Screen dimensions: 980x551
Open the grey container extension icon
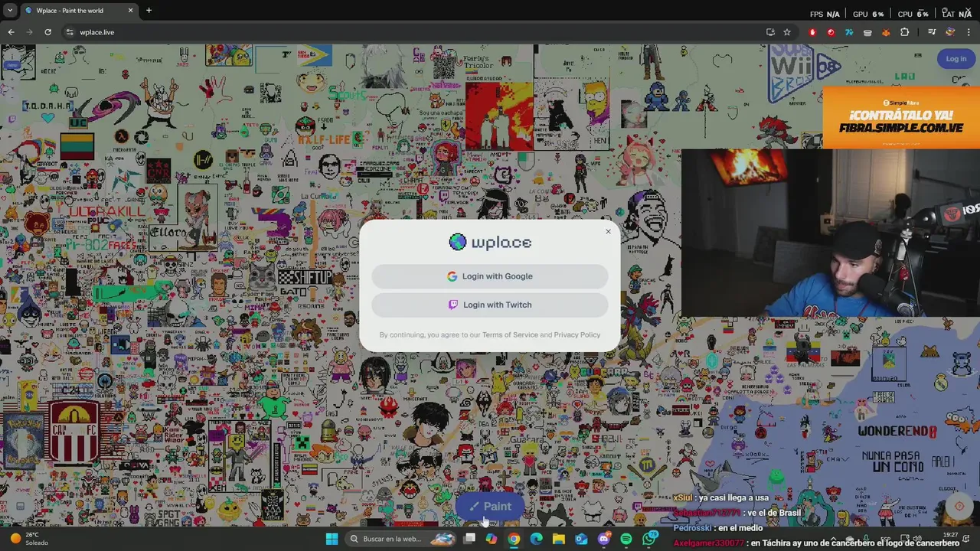pos(867,32)
